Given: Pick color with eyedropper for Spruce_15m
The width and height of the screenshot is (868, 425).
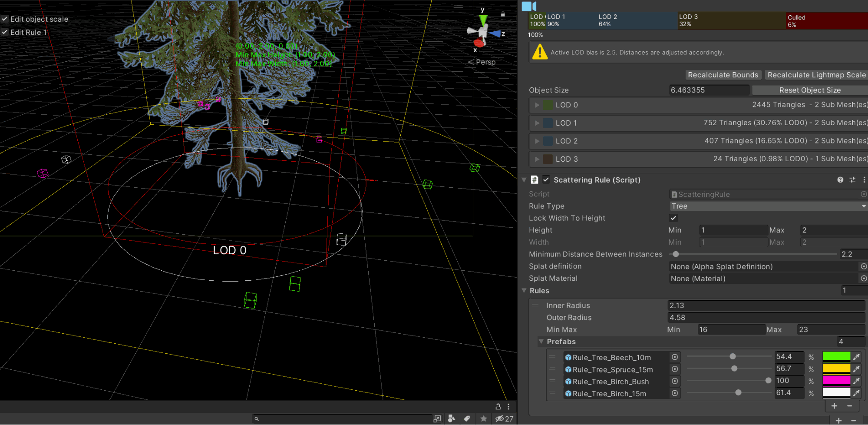Looking at the screenshot, I should click(856, 369).
